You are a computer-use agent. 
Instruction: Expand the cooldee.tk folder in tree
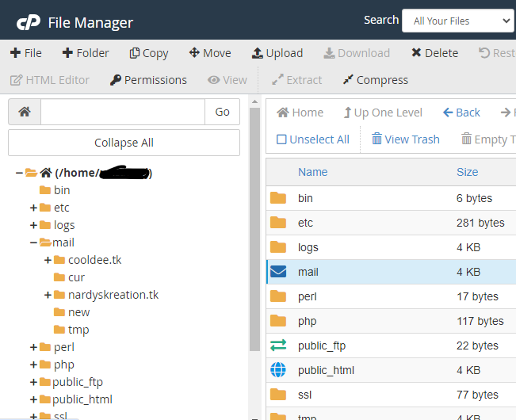(48, 260)
